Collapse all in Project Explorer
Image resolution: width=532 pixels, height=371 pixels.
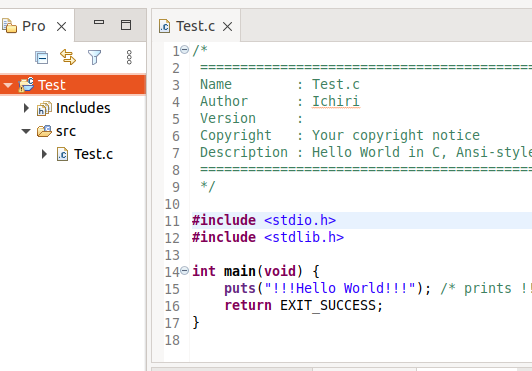(41, 57)
